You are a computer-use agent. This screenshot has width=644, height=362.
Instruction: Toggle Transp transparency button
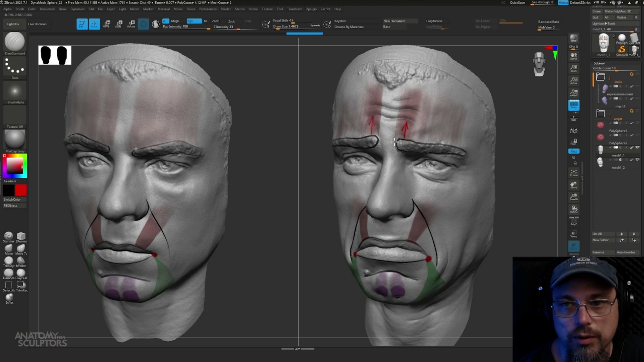(x=574, y=234)
